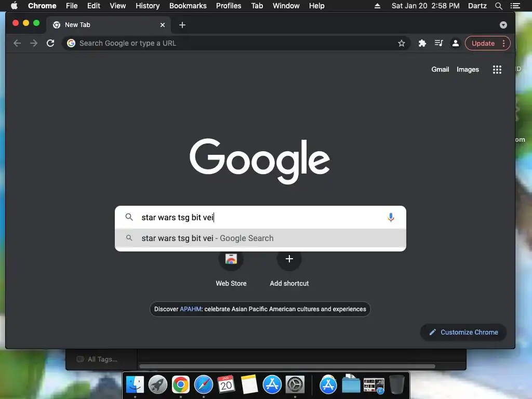This screenshot has width=532, height=399.
Task: Open the profile avatar icon
Action: [455, 43]
